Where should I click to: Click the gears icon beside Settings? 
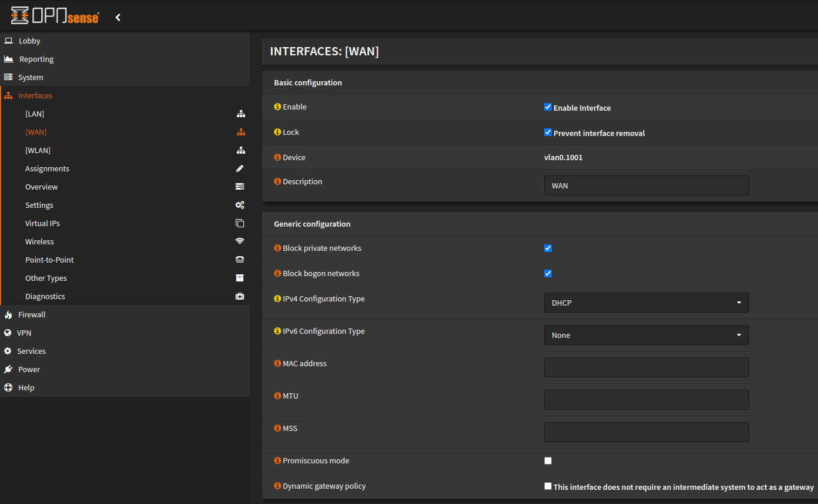(240, 205)
